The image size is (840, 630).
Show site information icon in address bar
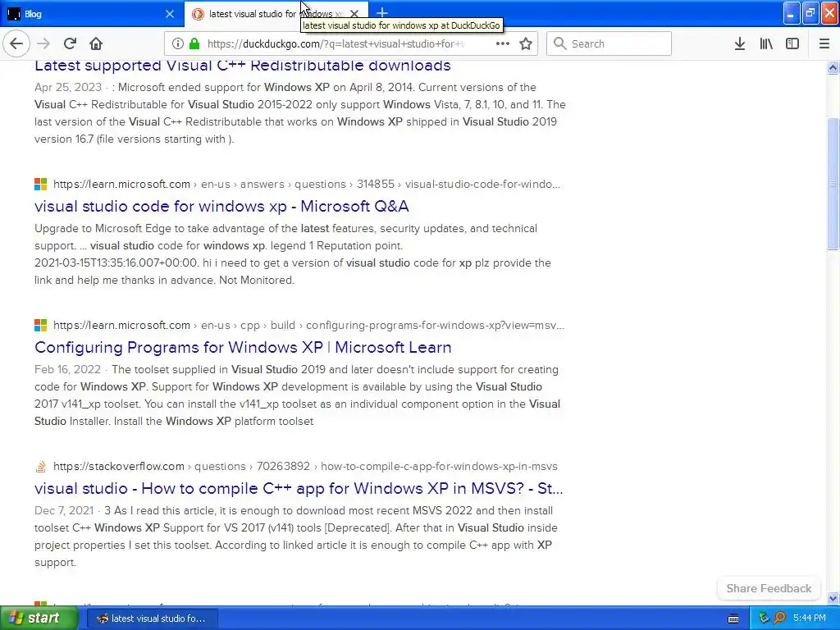178,43
